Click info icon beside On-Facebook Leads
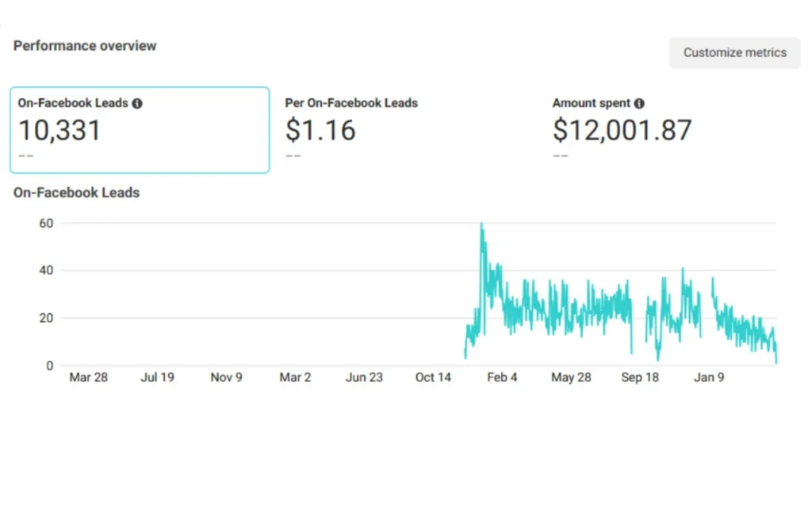Image resolution: width=812 pixels, height=505 pixels. tap(137, 104)
